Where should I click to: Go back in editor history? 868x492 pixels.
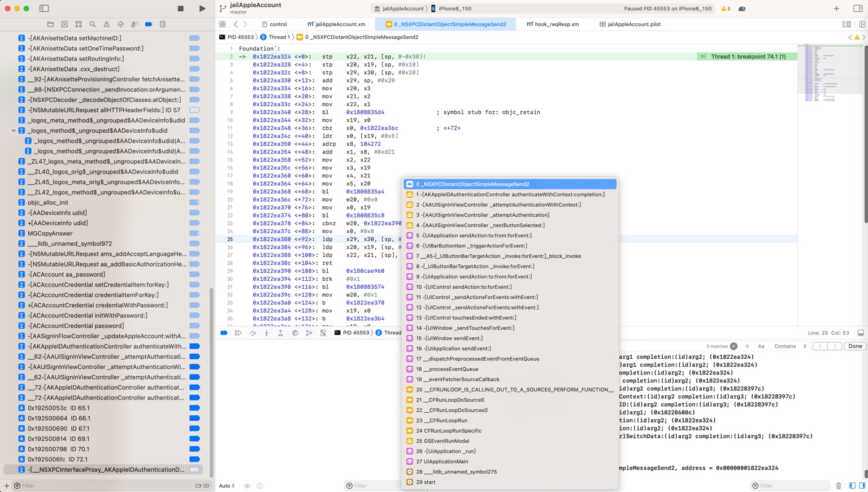236,24
